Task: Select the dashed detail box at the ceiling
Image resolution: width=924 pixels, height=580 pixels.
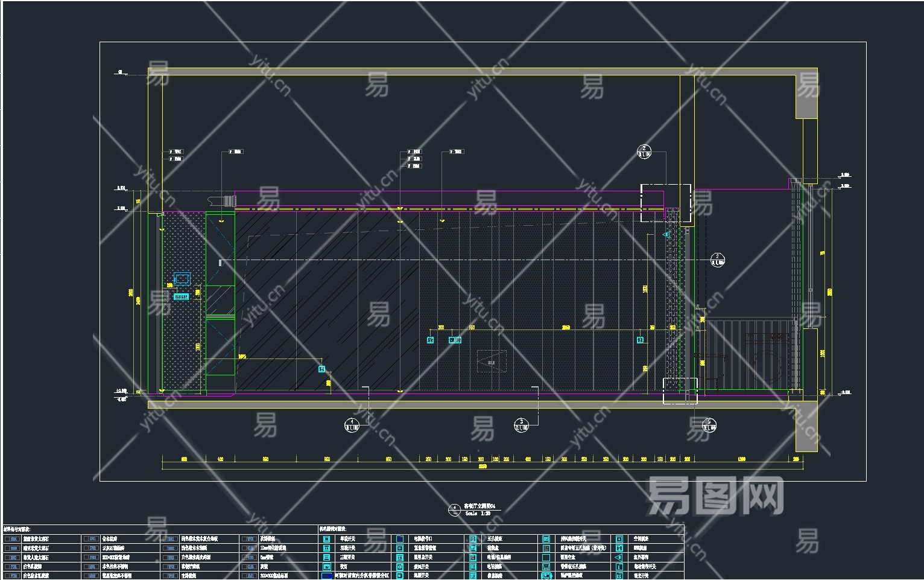Action: [x=665, y=203]
